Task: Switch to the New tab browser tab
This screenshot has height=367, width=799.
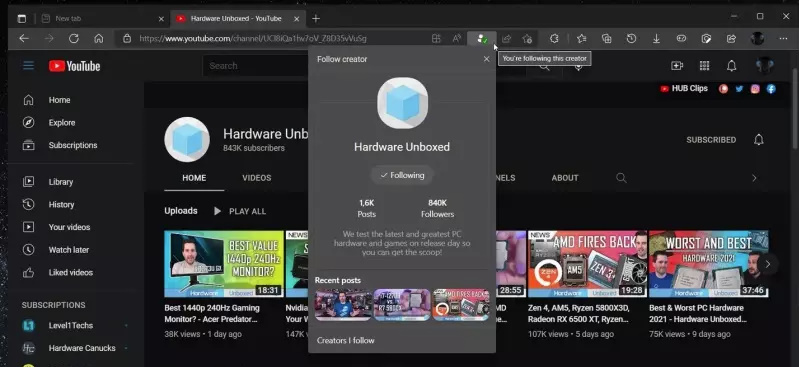Action: [103, 18]
